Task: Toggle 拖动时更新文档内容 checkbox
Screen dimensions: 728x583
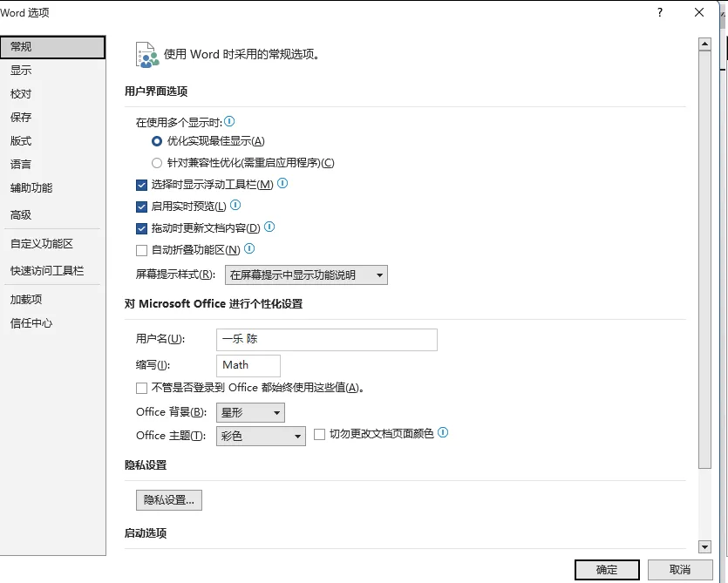Action: point(141,229)
